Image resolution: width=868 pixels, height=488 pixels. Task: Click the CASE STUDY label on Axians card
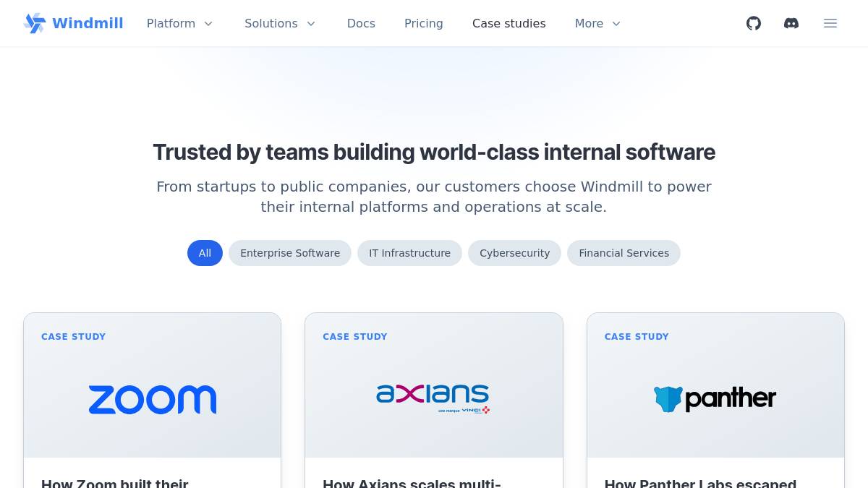355,337
